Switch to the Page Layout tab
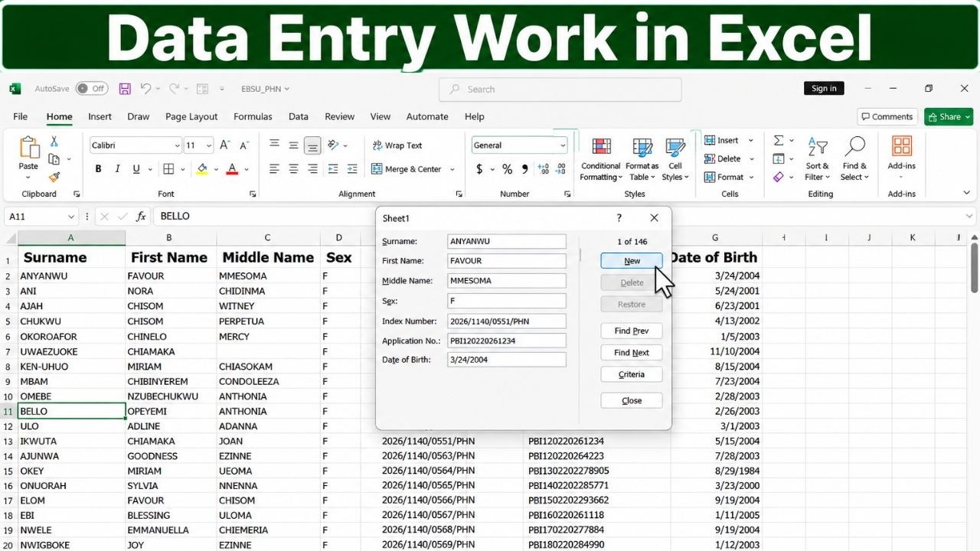The image size is (980, 551). [x=191, y=116]
